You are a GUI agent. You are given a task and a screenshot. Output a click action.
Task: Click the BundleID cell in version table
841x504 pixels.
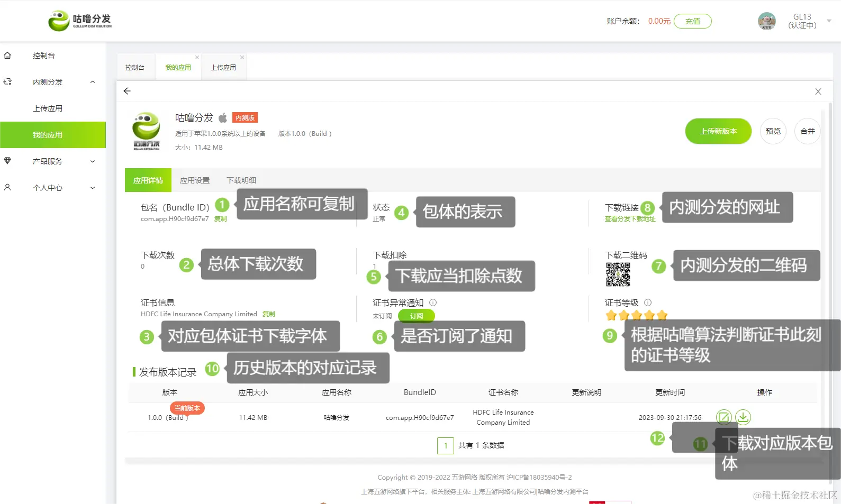point(420,417)
